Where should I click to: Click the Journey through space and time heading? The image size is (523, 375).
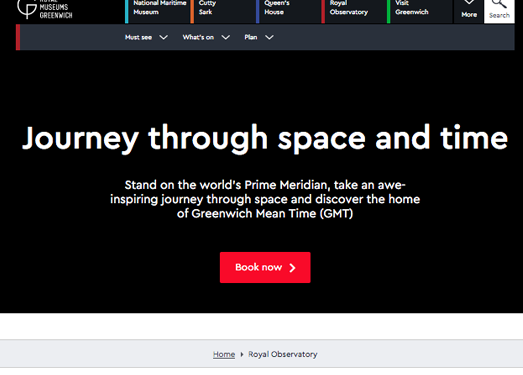click(265, 138)
